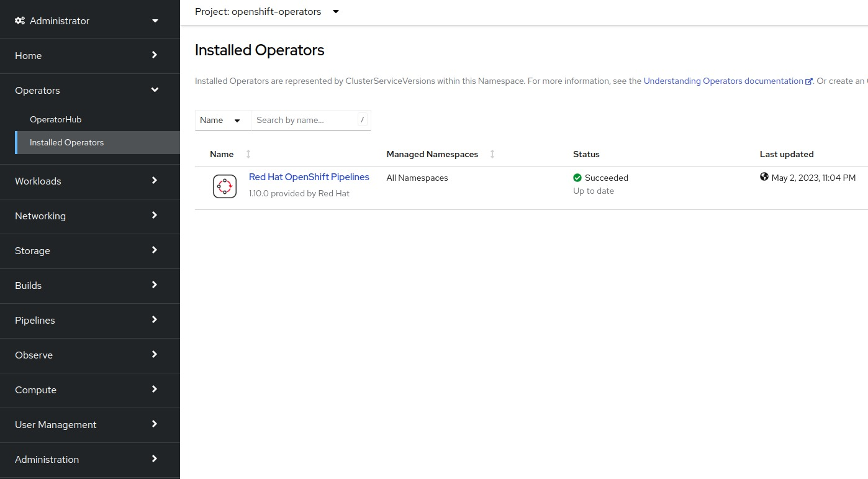Click the Installed Operators page heading
The image size is (868, 479).
(260, 50)
